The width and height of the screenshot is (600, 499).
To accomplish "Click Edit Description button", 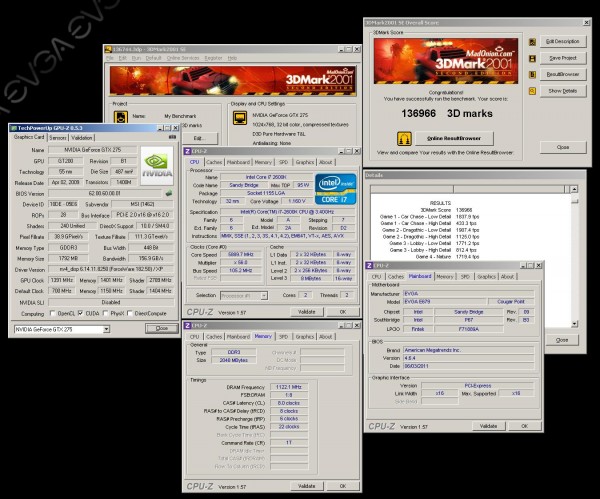I will click(x=562, y=41).
